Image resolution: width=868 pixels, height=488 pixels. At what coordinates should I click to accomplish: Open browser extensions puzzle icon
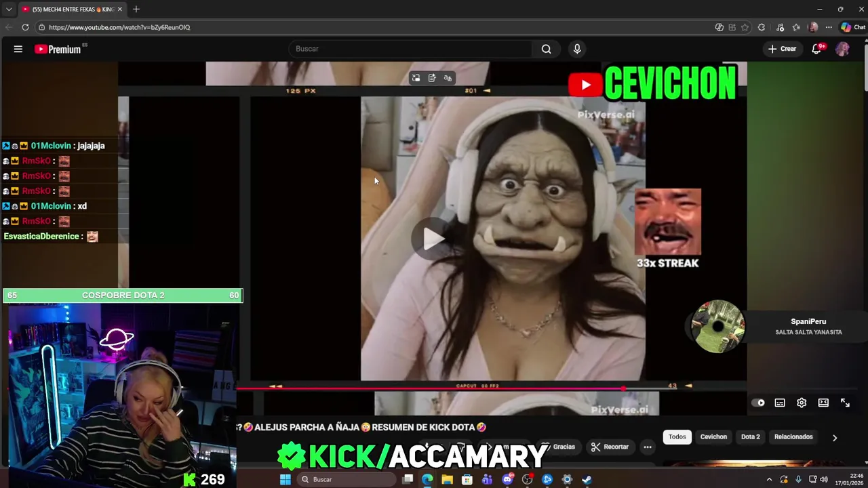tap(761, 27)
